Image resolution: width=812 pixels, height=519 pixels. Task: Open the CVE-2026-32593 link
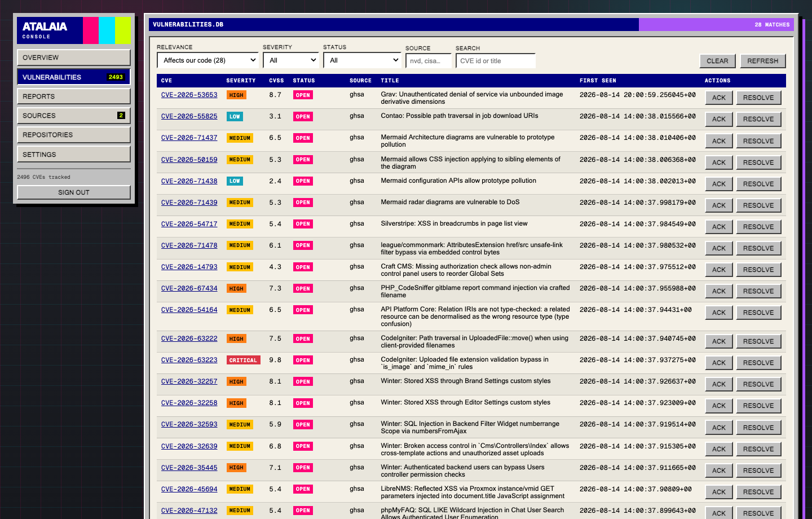(189, 424)
